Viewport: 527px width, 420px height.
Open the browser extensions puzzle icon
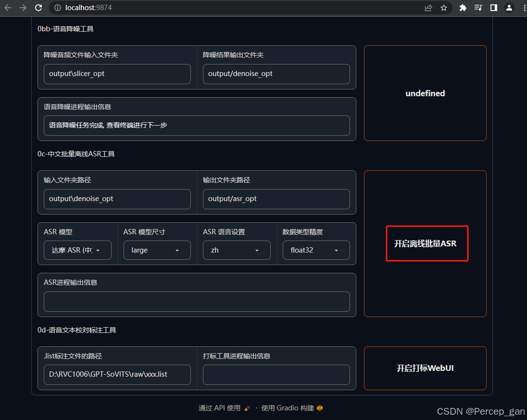tap(463, 8)
